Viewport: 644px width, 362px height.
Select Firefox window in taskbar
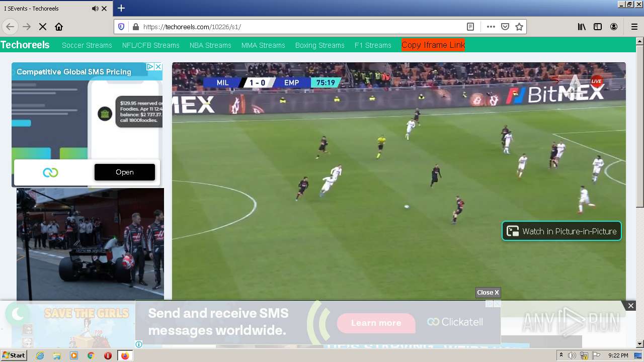(x=125, y=355)
